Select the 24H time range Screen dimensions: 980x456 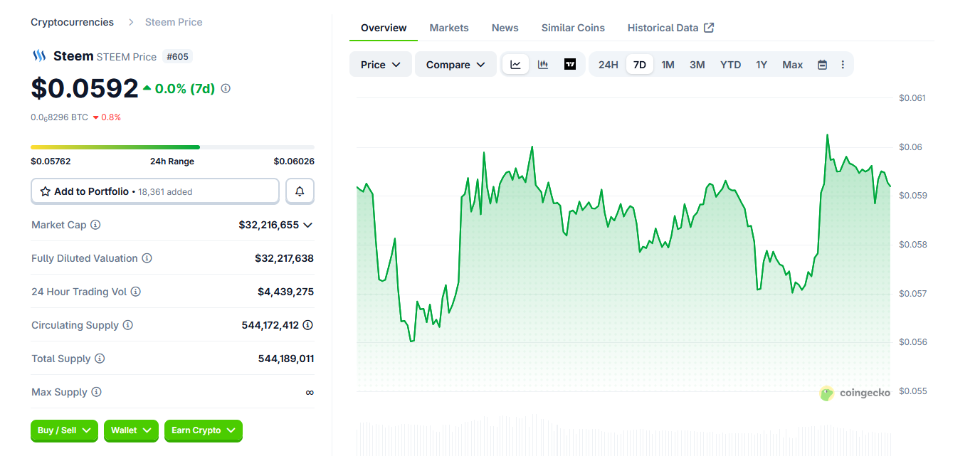(608, 65)
